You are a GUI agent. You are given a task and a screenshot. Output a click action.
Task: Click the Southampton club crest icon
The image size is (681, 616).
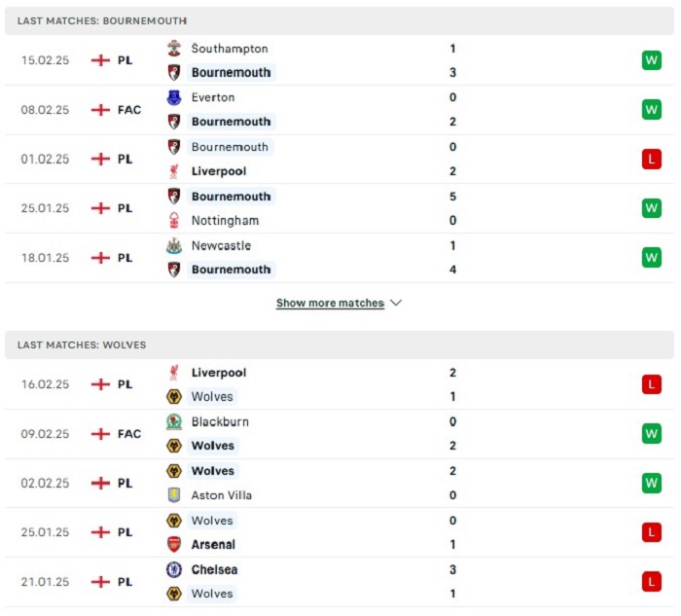[x=174, y=48]
